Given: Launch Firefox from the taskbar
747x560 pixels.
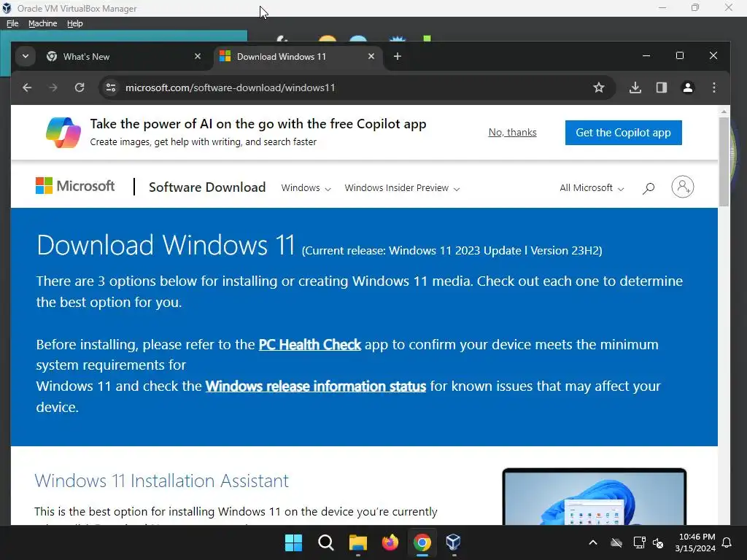Looking at the screenshot, I should (x=390, y=542).
